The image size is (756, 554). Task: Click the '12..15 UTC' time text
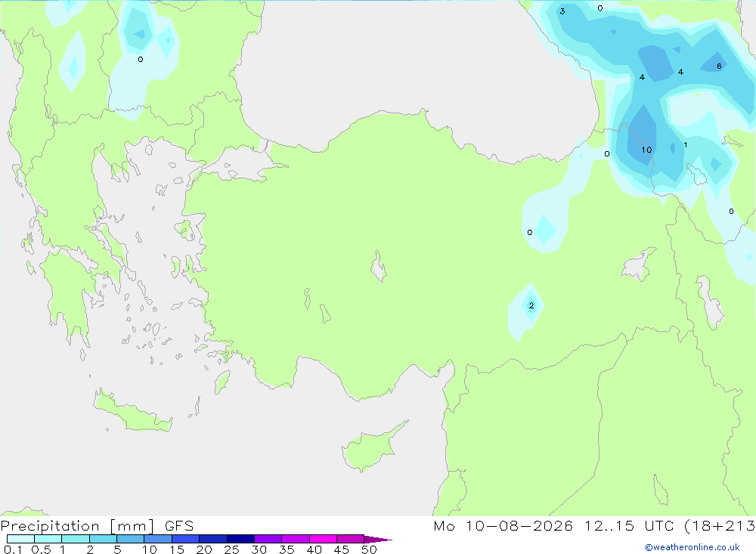[629, 526]
